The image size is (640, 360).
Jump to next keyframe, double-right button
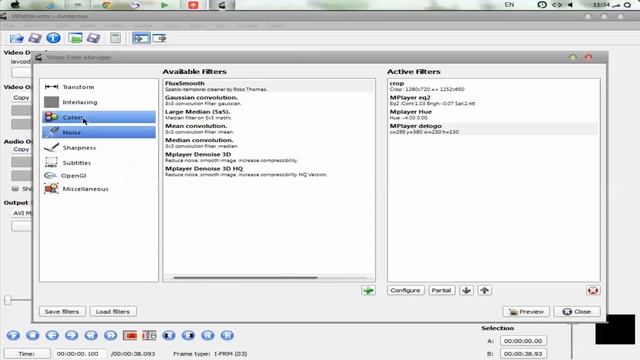pos(110,336)
